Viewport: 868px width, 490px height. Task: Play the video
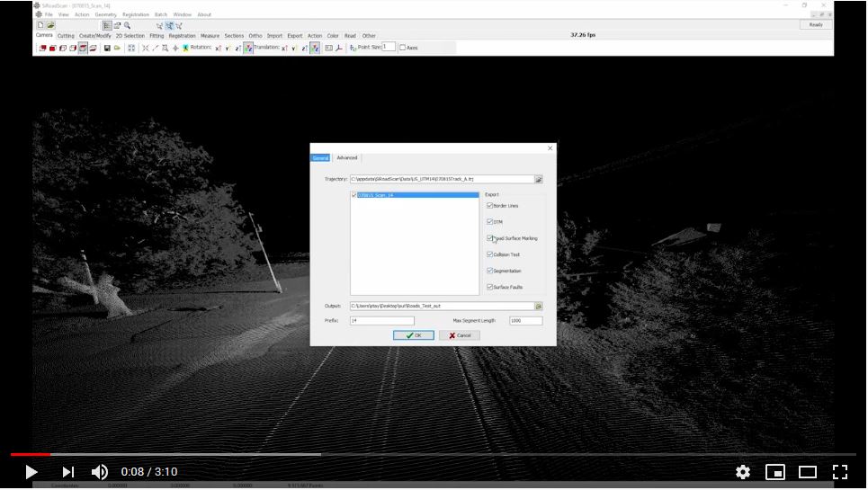tap(31, 472)
